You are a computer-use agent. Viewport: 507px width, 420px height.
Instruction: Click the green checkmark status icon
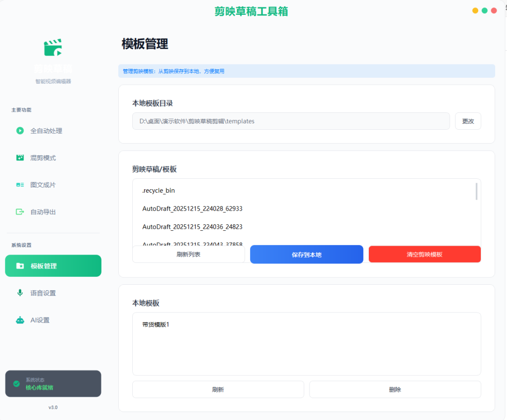click(16, 384)
